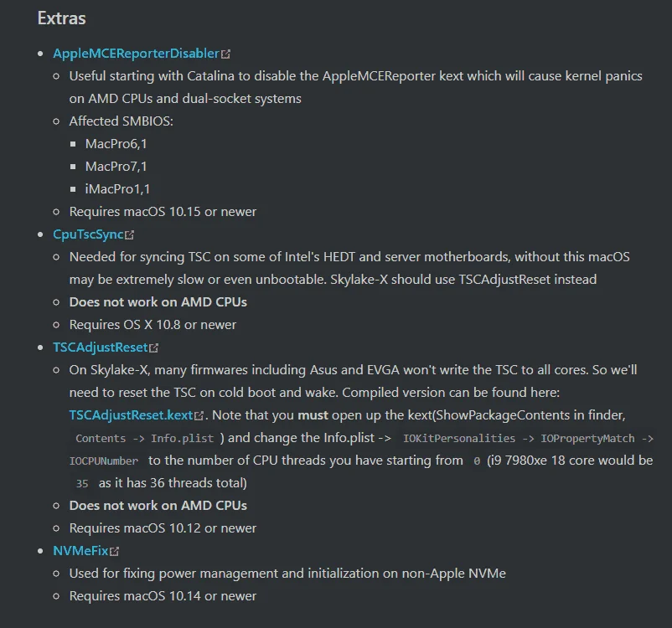Image resolution: width=672 pixels, height=628 pixels.
Task: Open the NVMeFix link
Action: tap(80, 551)
